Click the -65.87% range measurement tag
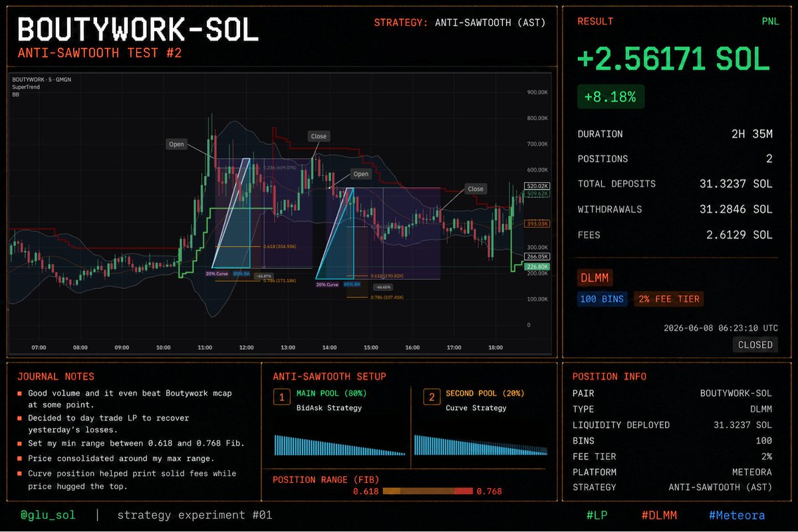 tap(264, 276)
